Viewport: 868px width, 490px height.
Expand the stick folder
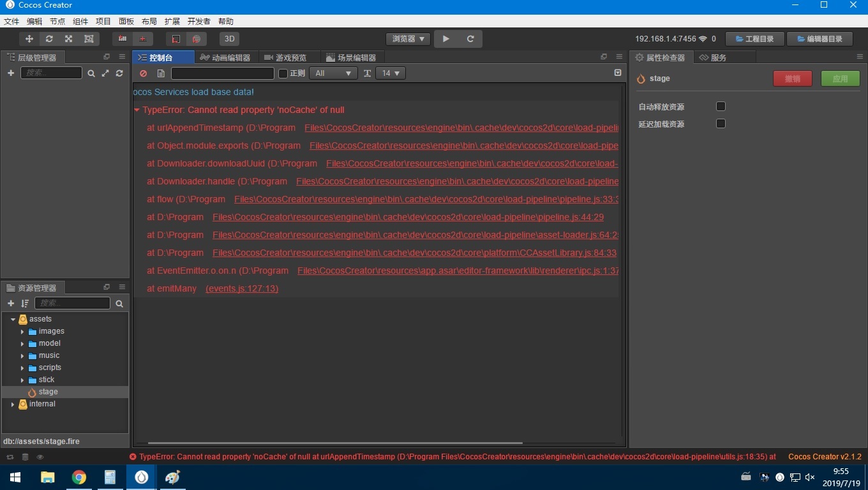pyautogui.click(x=22, y=380)
